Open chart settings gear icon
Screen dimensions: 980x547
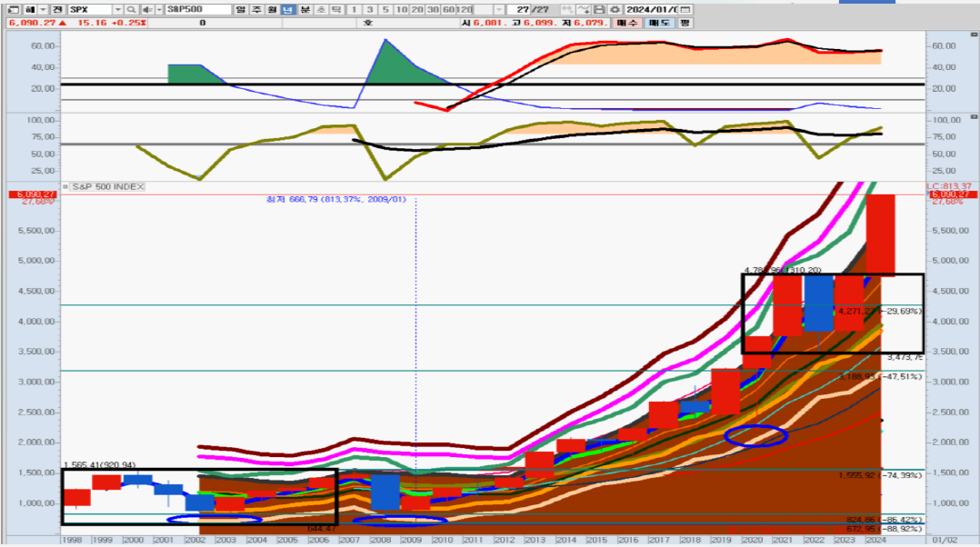pyautogui.click(x=615, y=10)
